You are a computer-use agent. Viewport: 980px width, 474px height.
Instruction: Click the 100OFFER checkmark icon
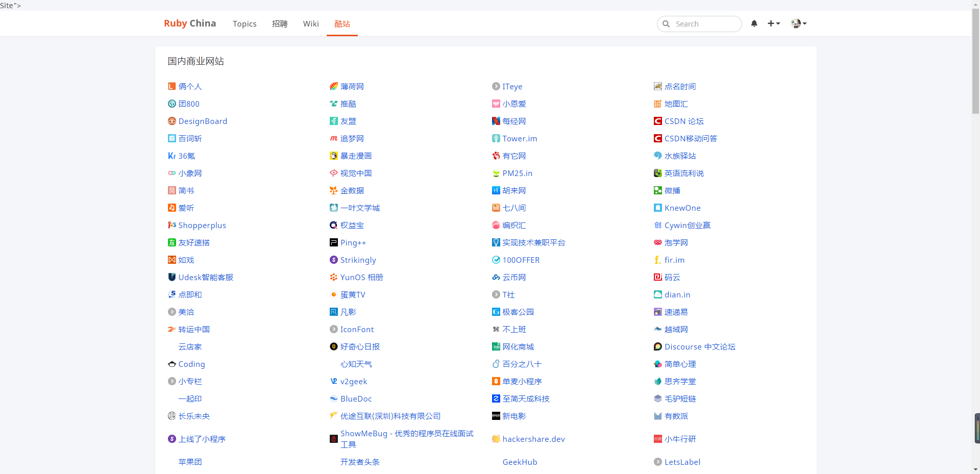coord(496,260)
